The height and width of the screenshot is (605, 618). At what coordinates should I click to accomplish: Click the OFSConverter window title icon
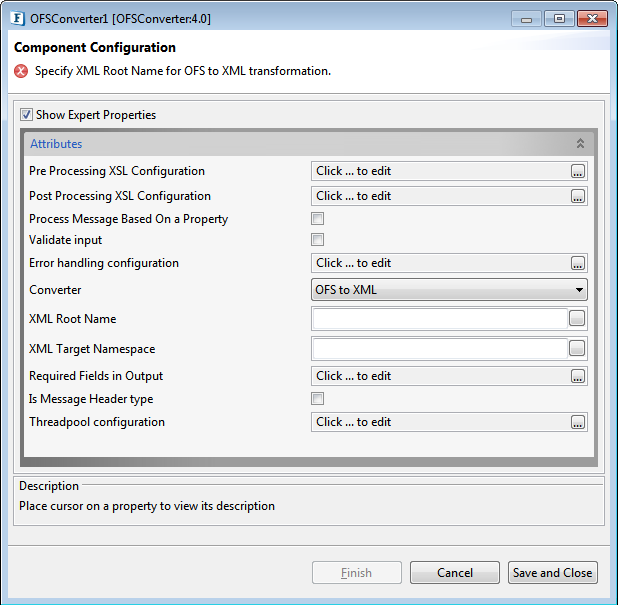tap(17, 19)
